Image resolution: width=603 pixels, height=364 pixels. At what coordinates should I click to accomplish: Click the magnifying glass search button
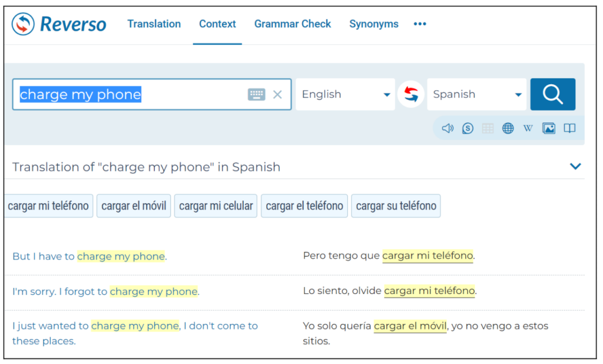pos(552,94)
